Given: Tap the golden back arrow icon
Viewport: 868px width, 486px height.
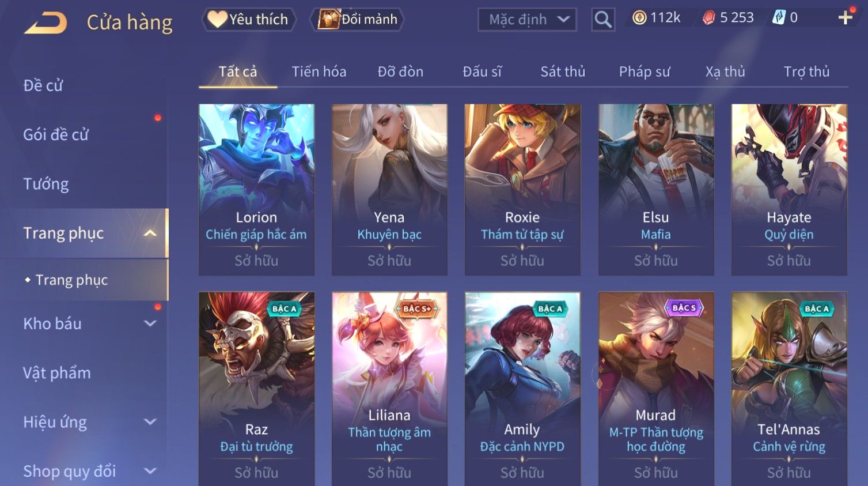Looking at the screenshot, I should click(46, 23).
